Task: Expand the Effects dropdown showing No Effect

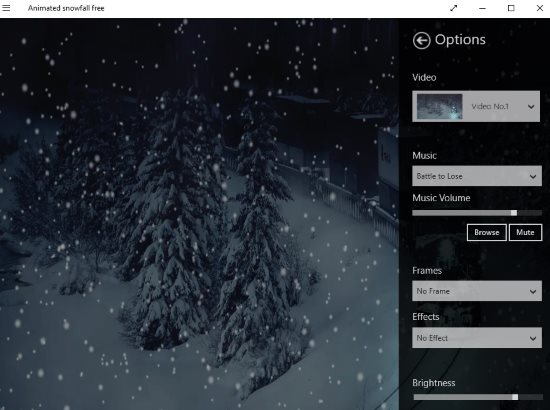Action: pos(477,338)
